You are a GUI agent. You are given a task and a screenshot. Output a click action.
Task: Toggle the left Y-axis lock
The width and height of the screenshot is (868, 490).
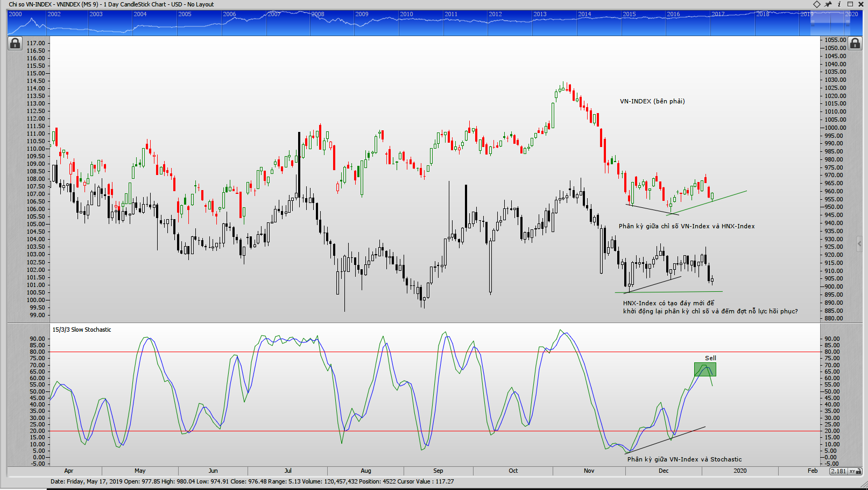coord(15,43)
